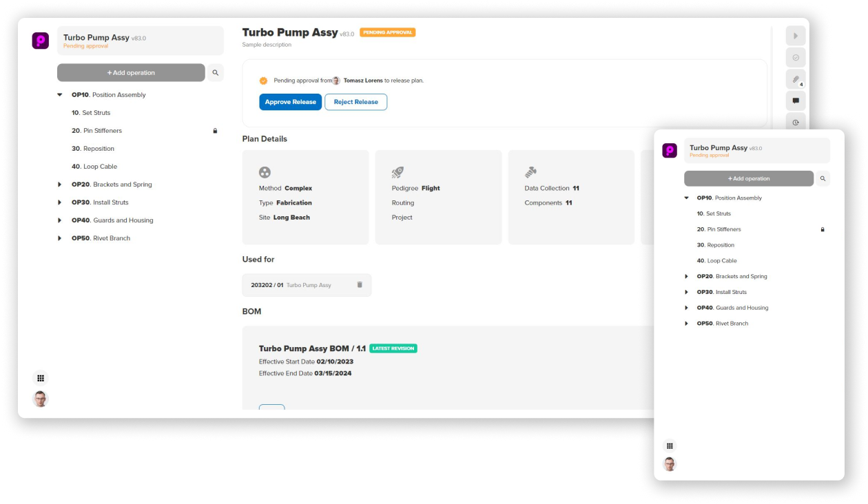
Task: Click the Approve Release button
Action: click(x=290, y=102)
